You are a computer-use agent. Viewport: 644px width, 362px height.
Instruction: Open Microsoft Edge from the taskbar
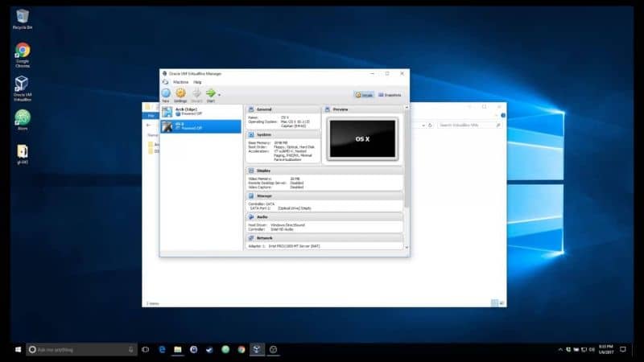[163, 350]
